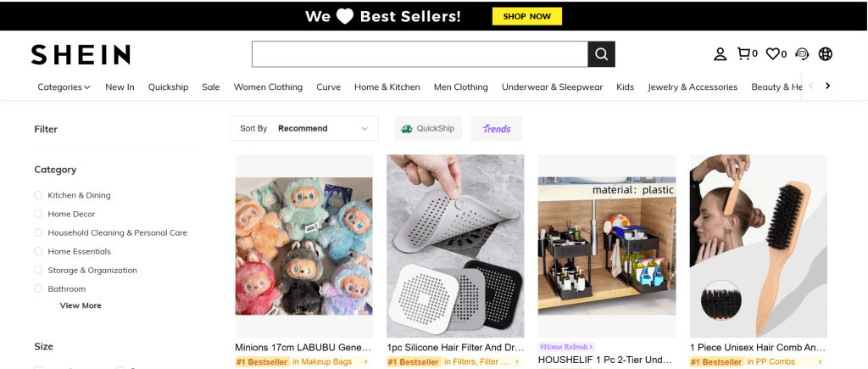View wishlist via heart icon
Image resolution: width=868 pixels, height=369 pixels.
tap(774, 54)
